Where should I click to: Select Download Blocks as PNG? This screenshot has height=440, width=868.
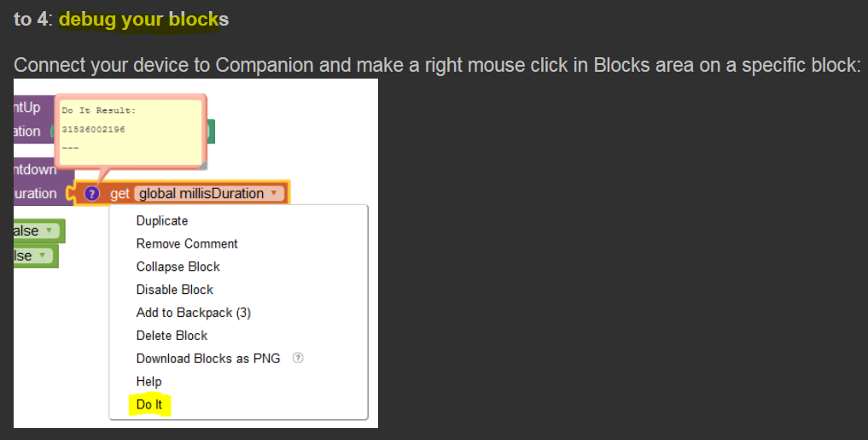click(207, 359)
